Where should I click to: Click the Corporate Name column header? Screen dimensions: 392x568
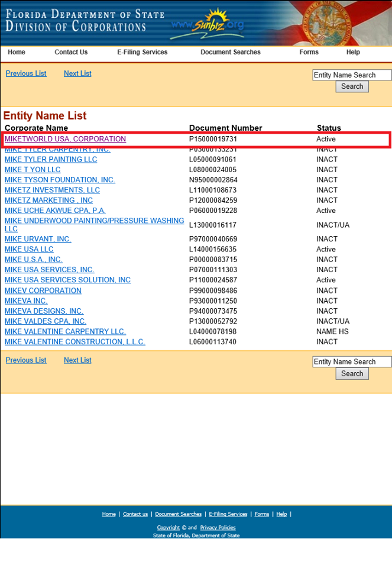click(36, 128)
